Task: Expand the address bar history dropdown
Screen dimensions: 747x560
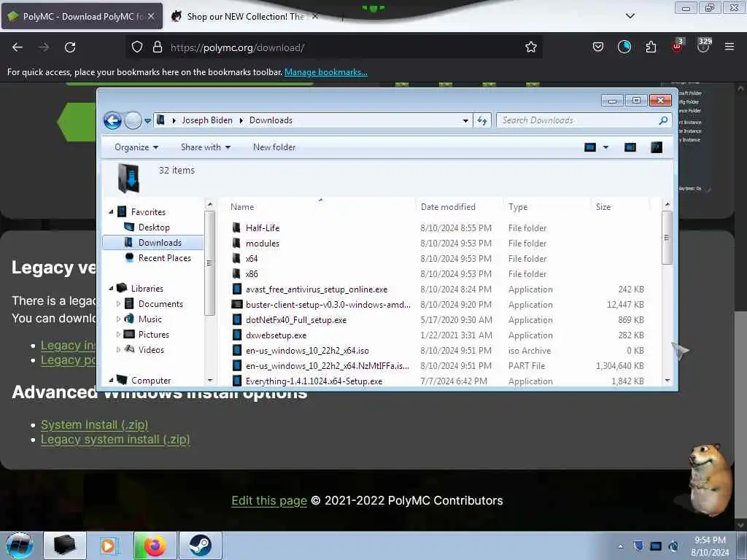Action: point(465,120)
